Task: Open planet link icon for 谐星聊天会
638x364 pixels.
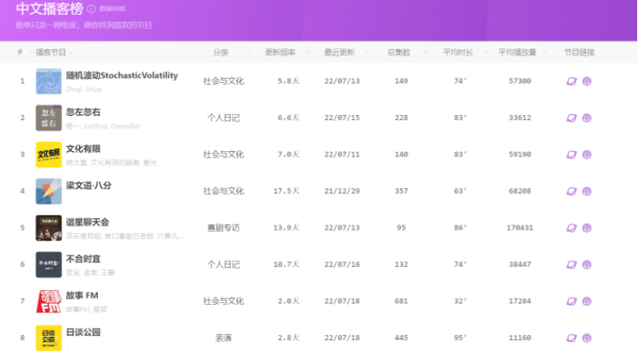Action: tap(571, 228)
